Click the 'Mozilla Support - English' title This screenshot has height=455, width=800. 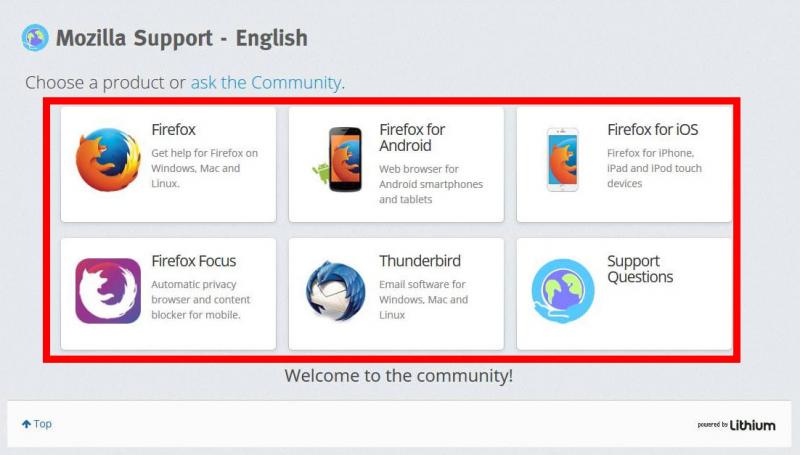click(x=182, y=38)
